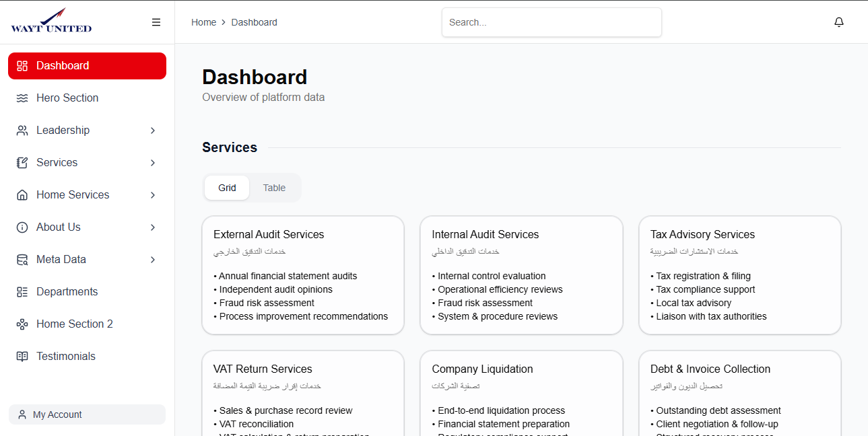Screen dimensions: 868x436
Task: Open the My Account button
Action: click(87, 414)
